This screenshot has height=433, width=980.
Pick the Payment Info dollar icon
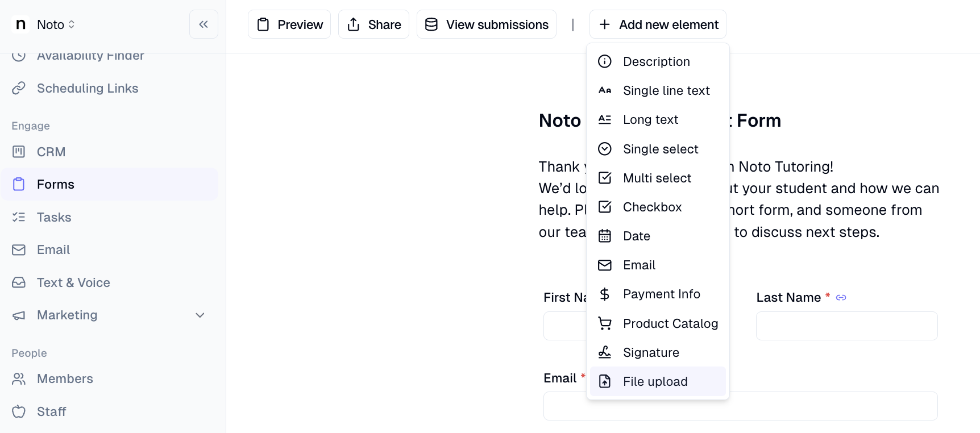[605, 294]
